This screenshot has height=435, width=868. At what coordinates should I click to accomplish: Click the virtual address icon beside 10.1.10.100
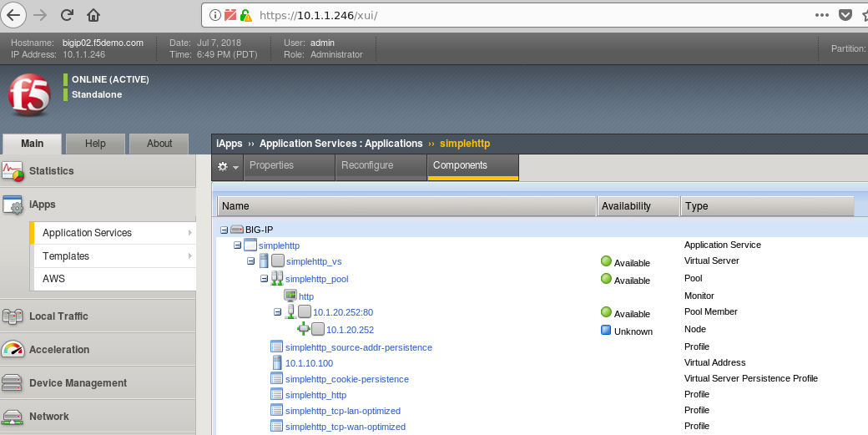point(277,362)
